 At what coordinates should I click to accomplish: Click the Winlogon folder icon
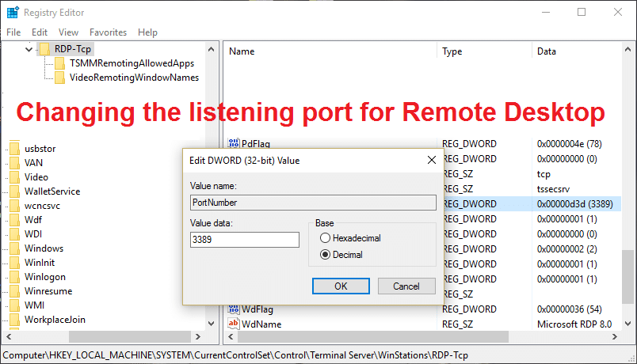(x=14, y=277)
